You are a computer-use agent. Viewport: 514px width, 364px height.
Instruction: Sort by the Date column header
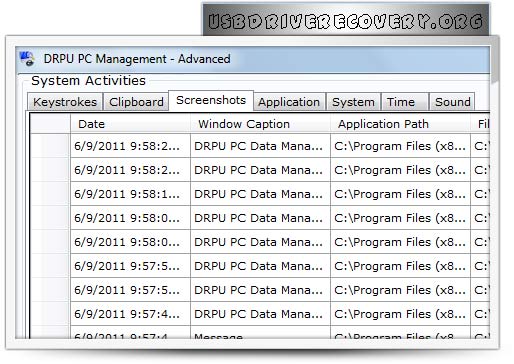point(130,124)
